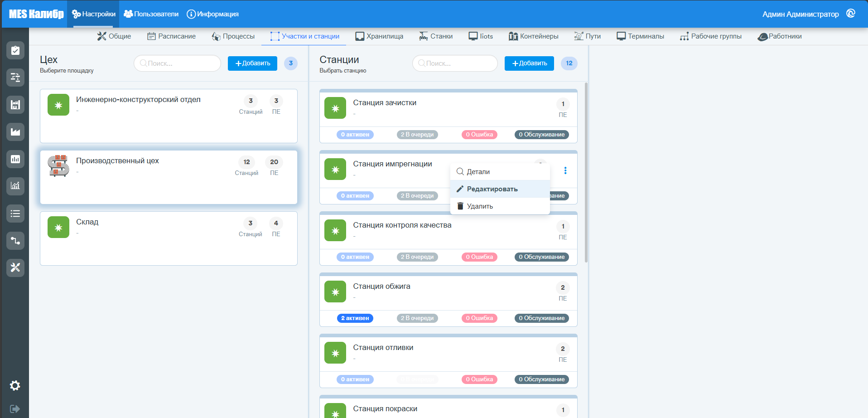
Task: Open Пользователи in the top menu
Action: coord(151,14)
